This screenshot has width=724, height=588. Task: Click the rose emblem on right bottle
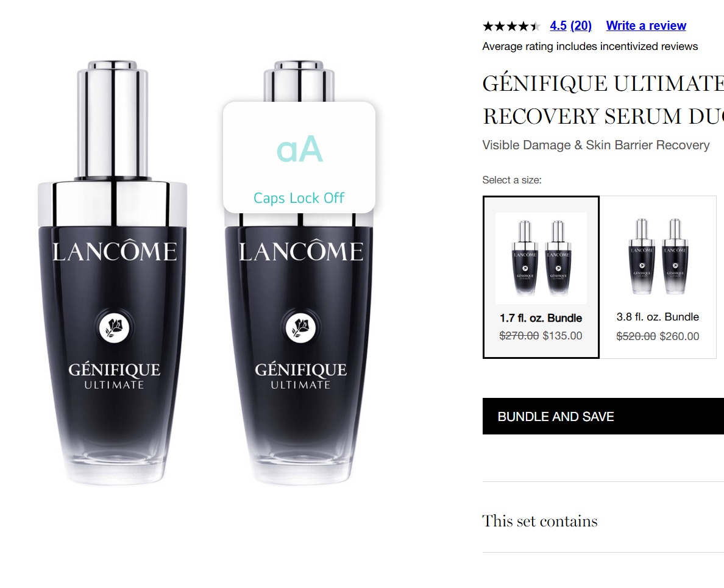pyautogui.click(x=300, y=328)
